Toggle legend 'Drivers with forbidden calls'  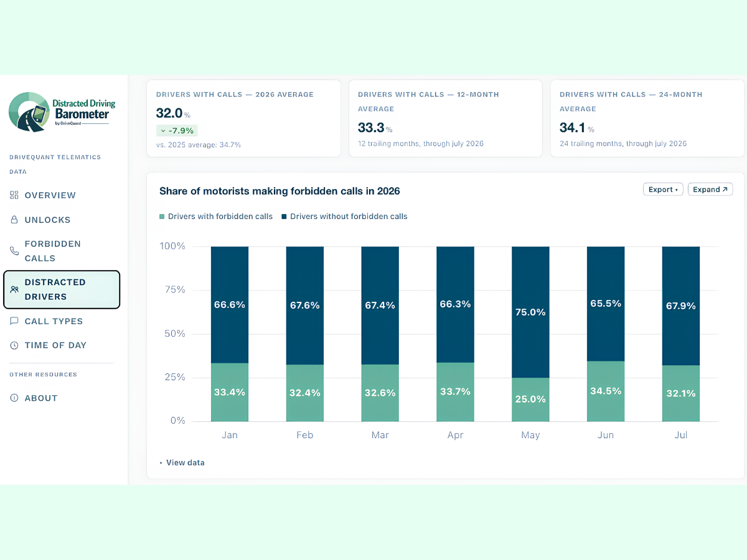coord(216,217)
